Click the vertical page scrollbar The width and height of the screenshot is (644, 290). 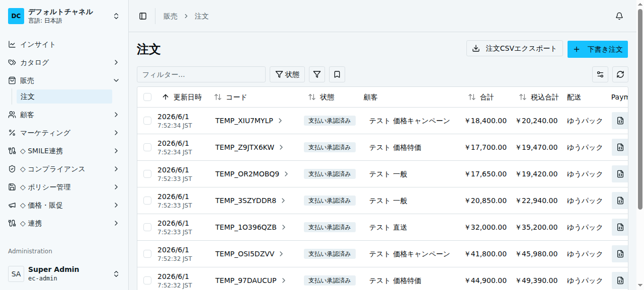[640, 110]
